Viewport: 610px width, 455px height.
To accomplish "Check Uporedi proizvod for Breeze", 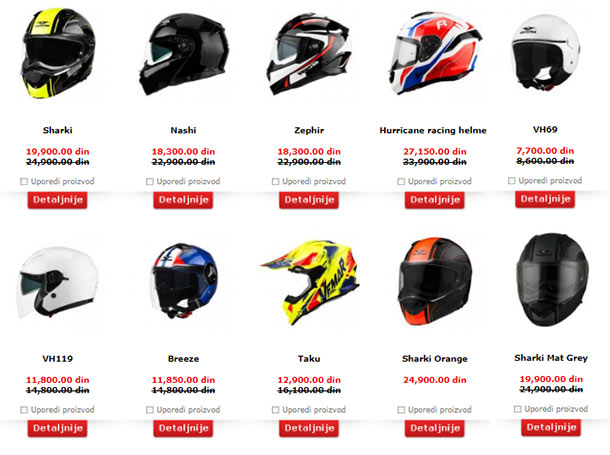I will click(150, 410).
